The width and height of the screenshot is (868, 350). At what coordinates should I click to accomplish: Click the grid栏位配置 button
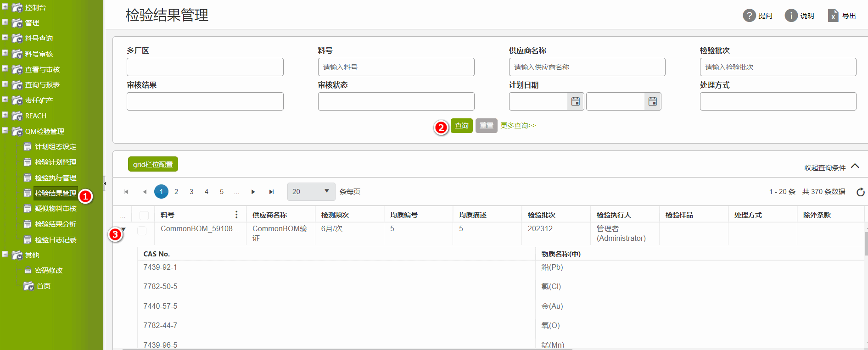click(153, 164)
